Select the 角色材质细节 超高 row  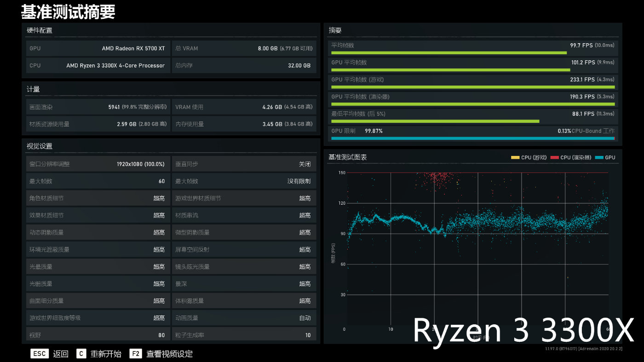pos(97,198)
